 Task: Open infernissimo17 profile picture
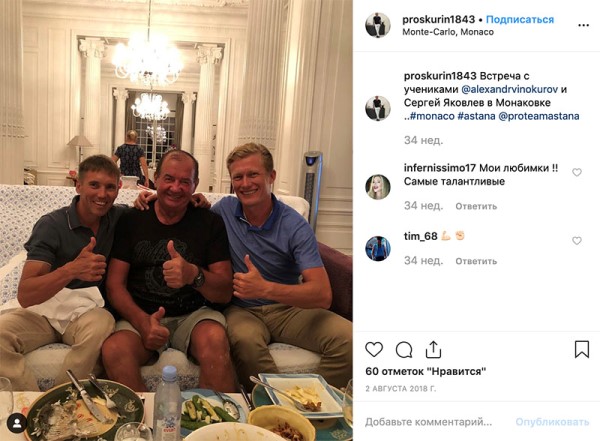click(378, 187)
